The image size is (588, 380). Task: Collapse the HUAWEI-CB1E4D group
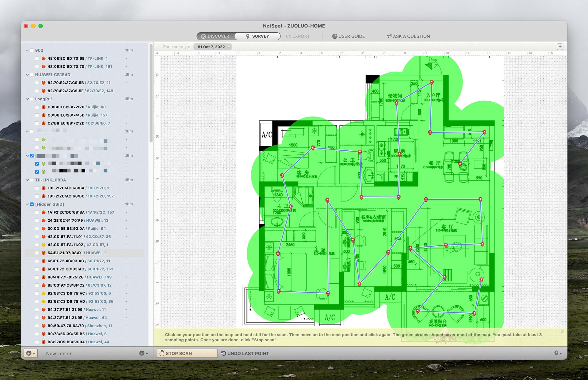click(27, 75)
